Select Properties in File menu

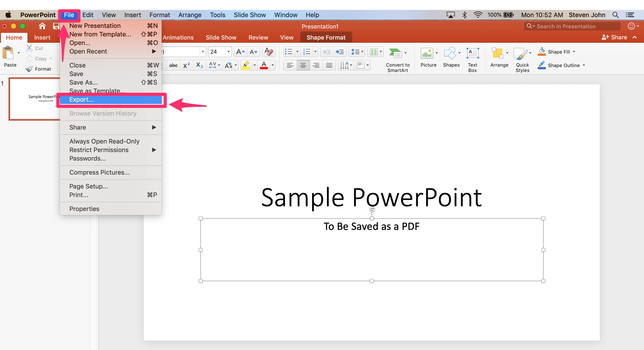tap(111, 209)
